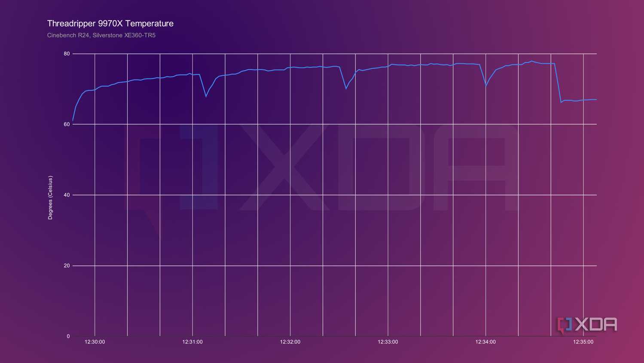
Task: Click the 12:30:00 time label
Action: 95,342
